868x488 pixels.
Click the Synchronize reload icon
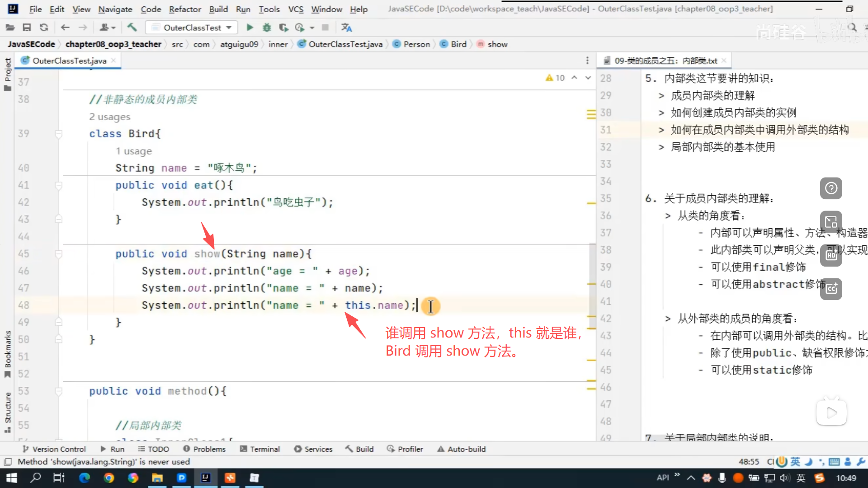point(44,28)
